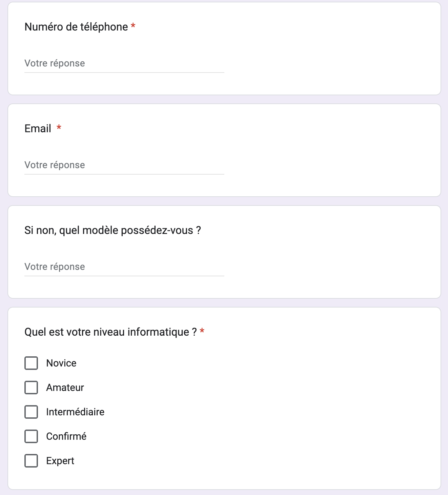This screenshot has width=448, height=495.
Task: Click the Confirmé option label text
Action: pos(66,436)
